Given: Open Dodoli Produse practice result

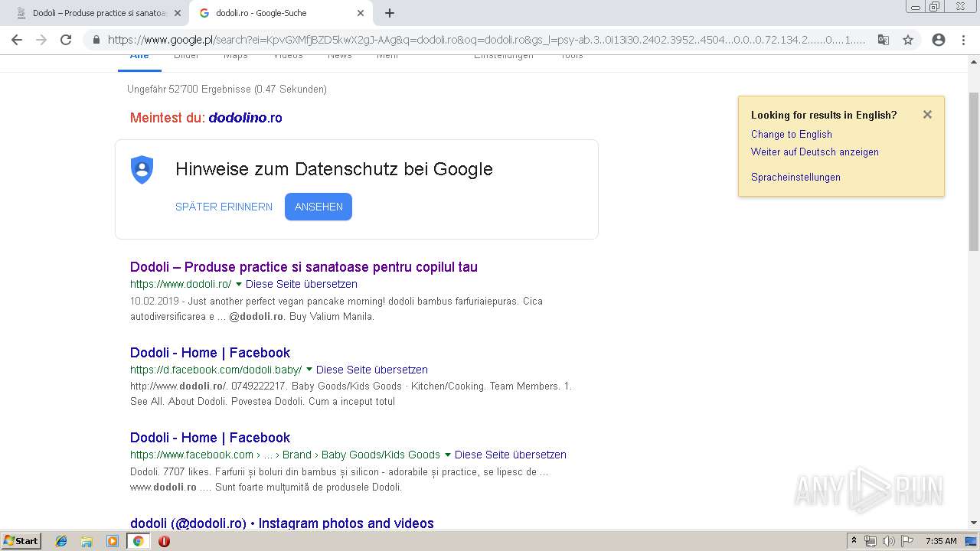Looking at the screenshot, I should (304, 267).
